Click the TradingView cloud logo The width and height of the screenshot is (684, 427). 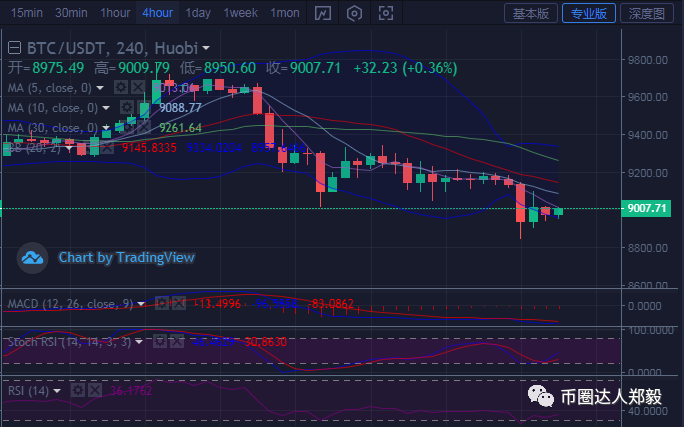(x=32, y=258)
